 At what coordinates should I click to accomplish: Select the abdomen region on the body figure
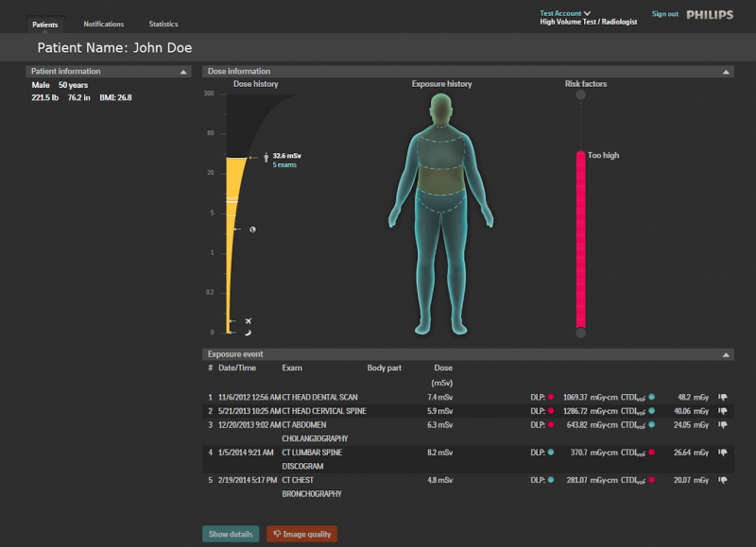pyautogui.click(x=438, y=178)
